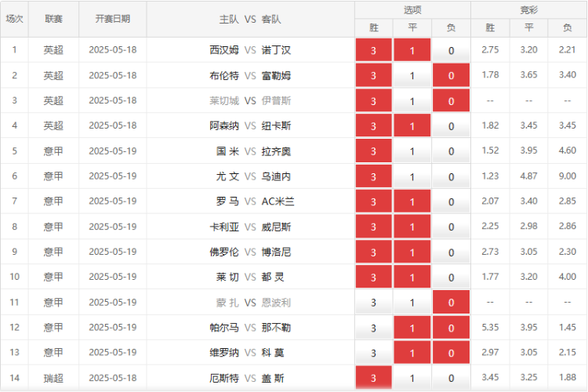
Task: Toggle win option 3 for 莱切城 VS 伊普斯
Action: coord(373,100)
